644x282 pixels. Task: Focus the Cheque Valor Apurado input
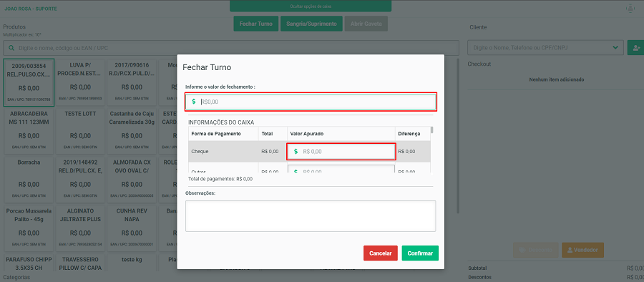pyautogui.click(x=341, y=151)
